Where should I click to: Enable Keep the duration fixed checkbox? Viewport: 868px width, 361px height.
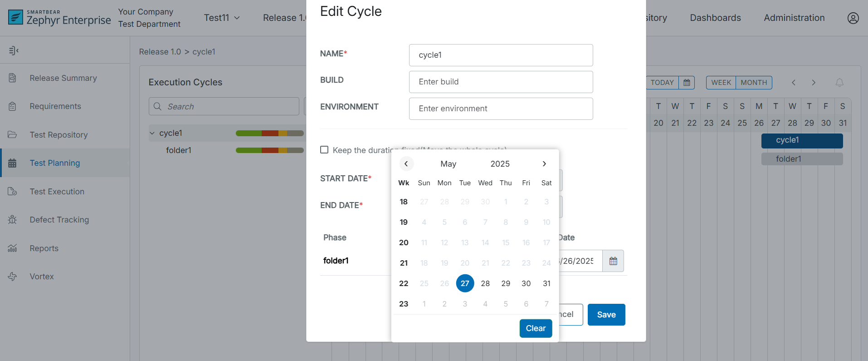(324, 150)
